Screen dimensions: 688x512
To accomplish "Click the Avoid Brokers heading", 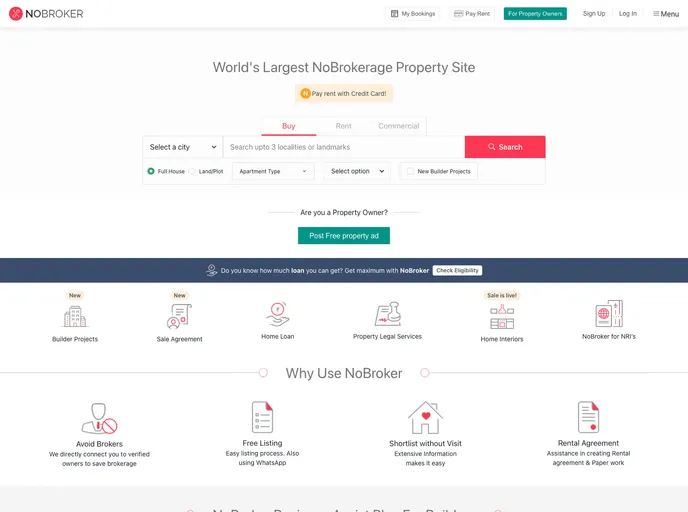I will pyautogui.click(x=99, y=444).
